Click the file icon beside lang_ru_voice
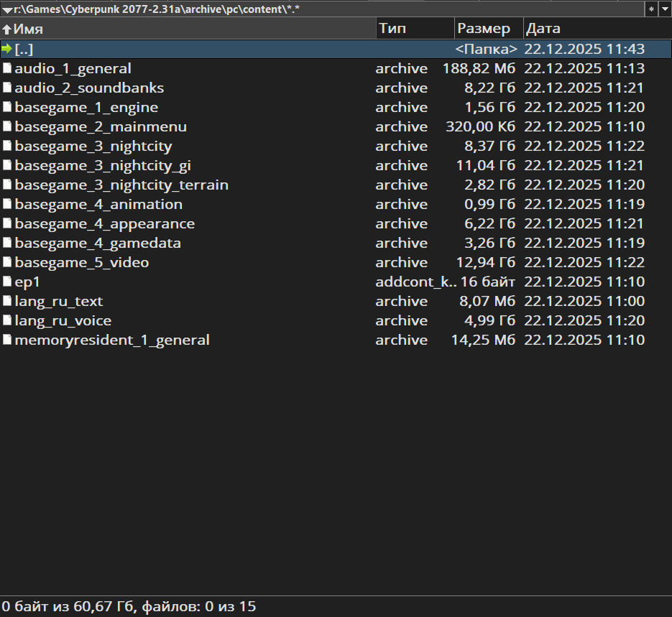 tap(7, 320)
